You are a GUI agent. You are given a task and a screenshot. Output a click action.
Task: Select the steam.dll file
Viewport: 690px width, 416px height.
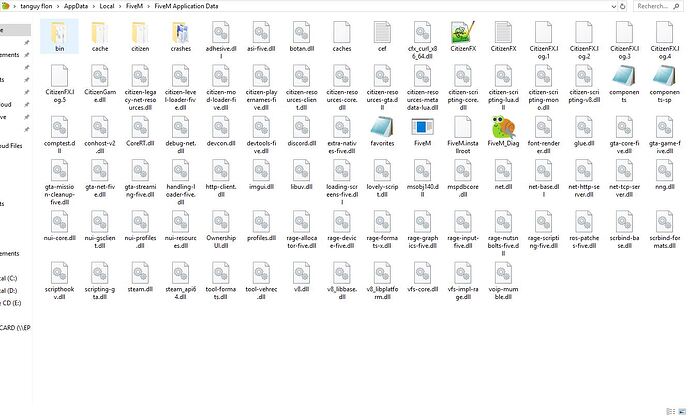140,277
